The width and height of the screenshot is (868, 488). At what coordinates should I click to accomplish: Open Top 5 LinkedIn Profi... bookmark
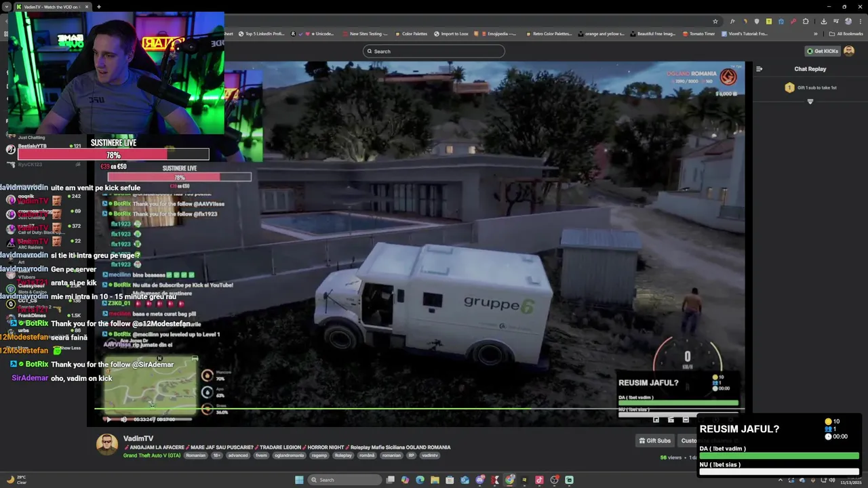(260, 34)
